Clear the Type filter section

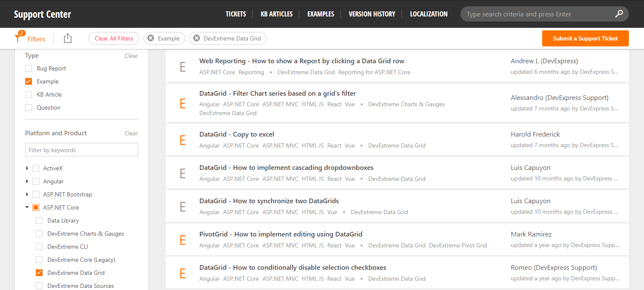coord(131,56)
